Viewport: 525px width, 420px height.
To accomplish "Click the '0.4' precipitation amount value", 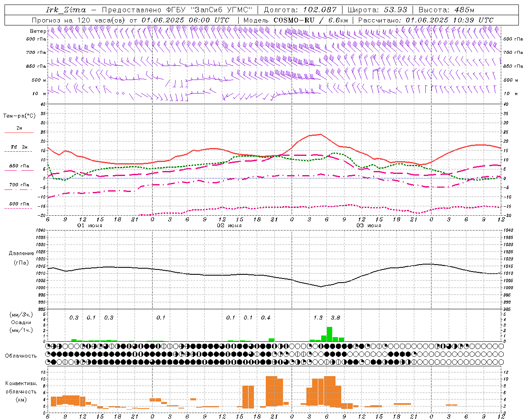I will [x=266, y=318].
